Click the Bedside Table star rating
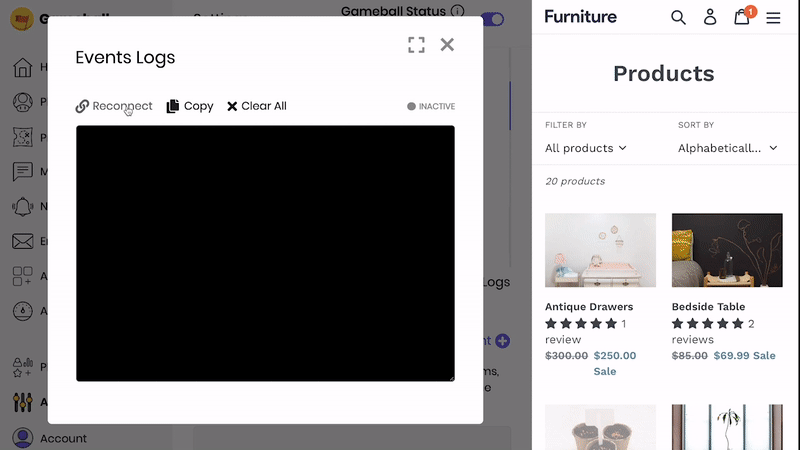The image size is (800, 450). click(708, 323)
